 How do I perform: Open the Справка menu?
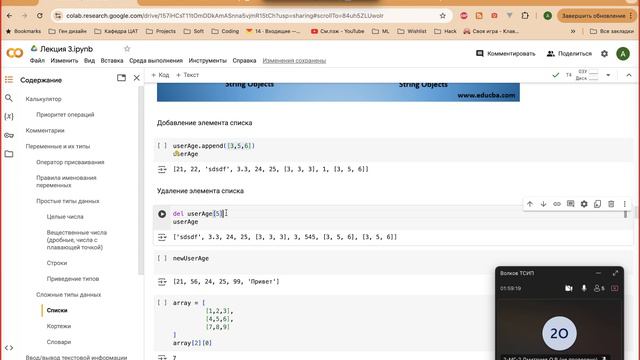pyautogui.click(x=244, y=60)
